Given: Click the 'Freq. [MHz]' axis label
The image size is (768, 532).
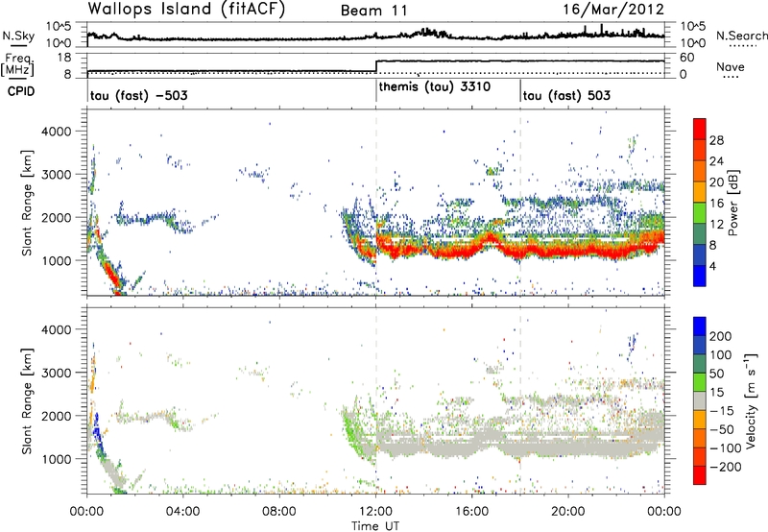Looking at the screenshot, I should [17, 64].
